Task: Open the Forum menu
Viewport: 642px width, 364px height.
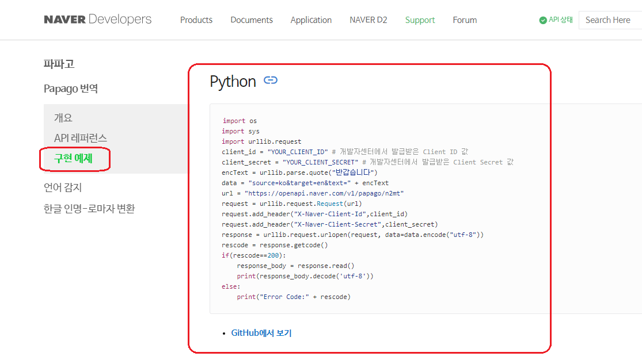Action: pyautogui.click(x=465, y=20)
